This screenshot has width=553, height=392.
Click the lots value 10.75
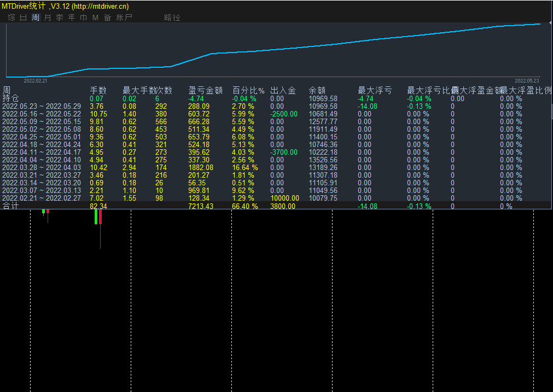[x=98, y=114]
